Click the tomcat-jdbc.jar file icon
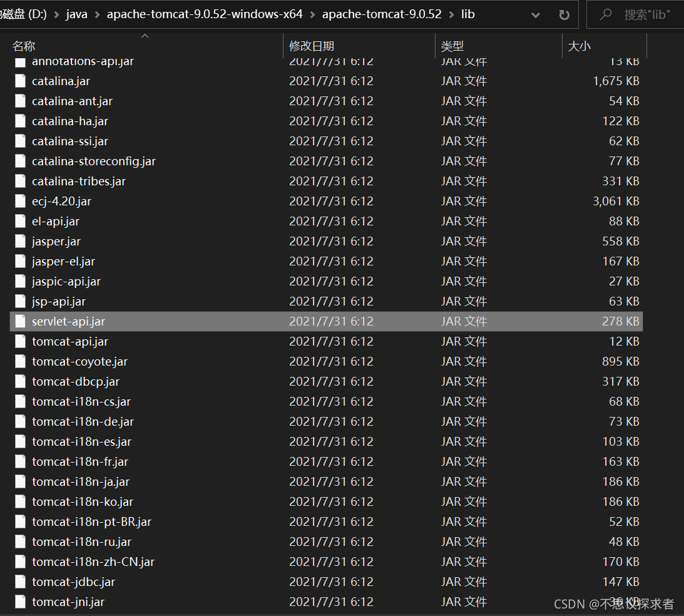This screenshot has height=616, width=684. pos(20,582)
